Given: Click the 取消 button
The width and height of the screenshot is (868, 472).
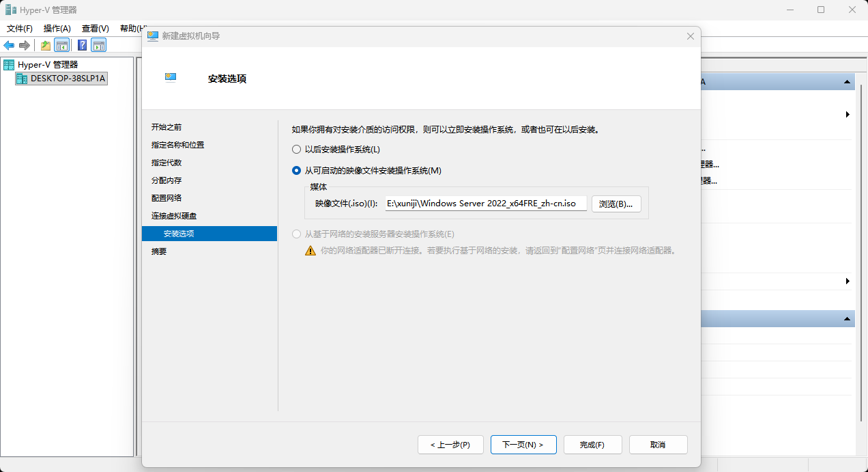Looking at the screenshot, I should (658, 445).
